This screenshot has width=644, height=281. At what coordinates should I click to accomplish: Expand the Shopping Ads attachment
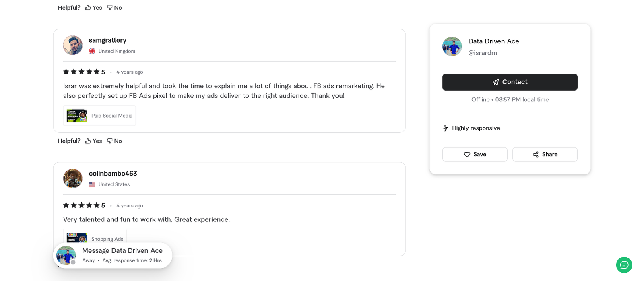pos(95,239)
